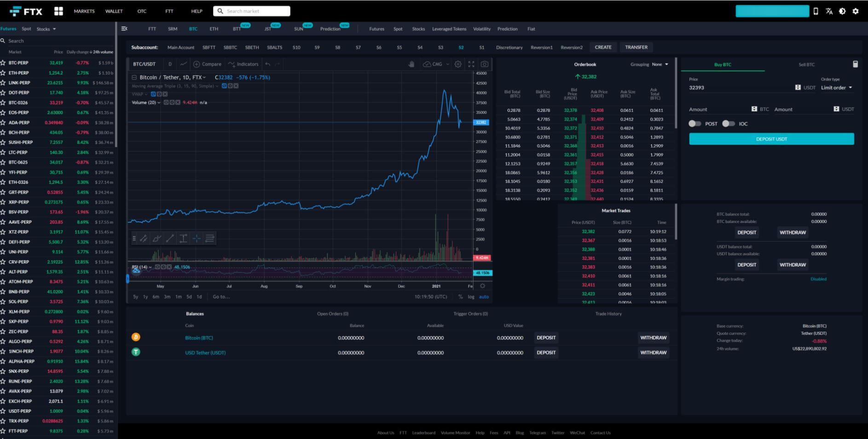Undo the last chart action
The width and height of the screenshot is (868, 439).
[268, 64]
